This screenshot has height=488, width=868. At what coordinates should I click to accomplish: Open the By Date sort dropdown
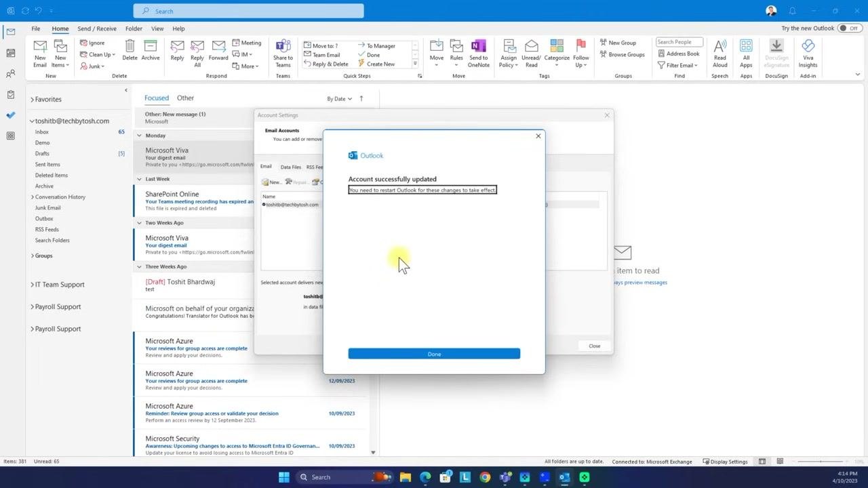click(x=339, y=98)
